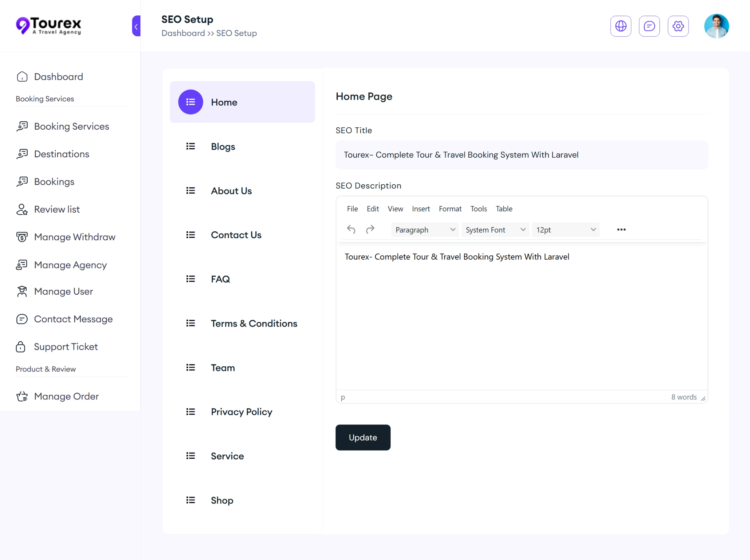
Task: Click the Dashboard breadcrumb link
Action: [183, 33]
